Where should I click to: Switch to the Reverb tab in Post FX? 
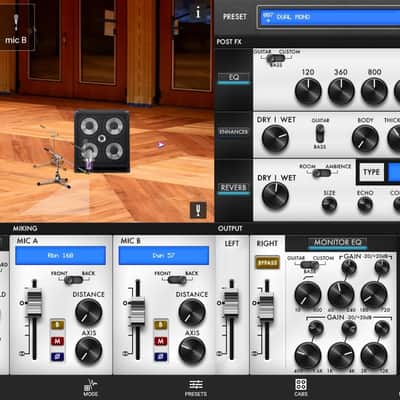[x=234, y=188]
